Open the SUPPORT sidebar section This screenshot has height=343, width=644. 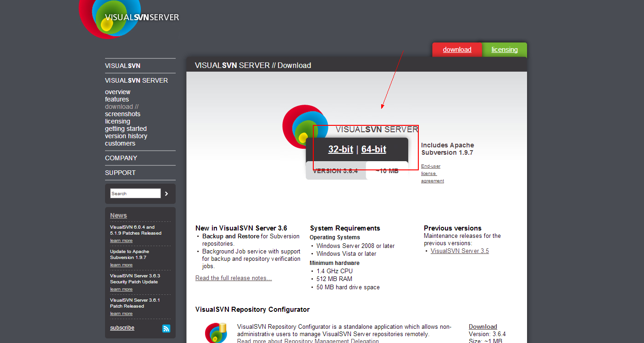120,173
